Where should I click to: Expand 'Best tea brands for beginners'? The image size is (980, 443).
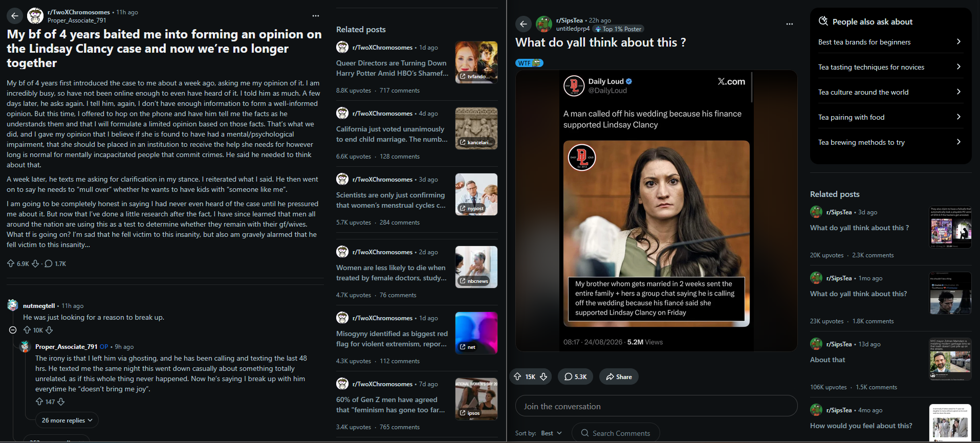pyautogui.click(x=890, y=42)
